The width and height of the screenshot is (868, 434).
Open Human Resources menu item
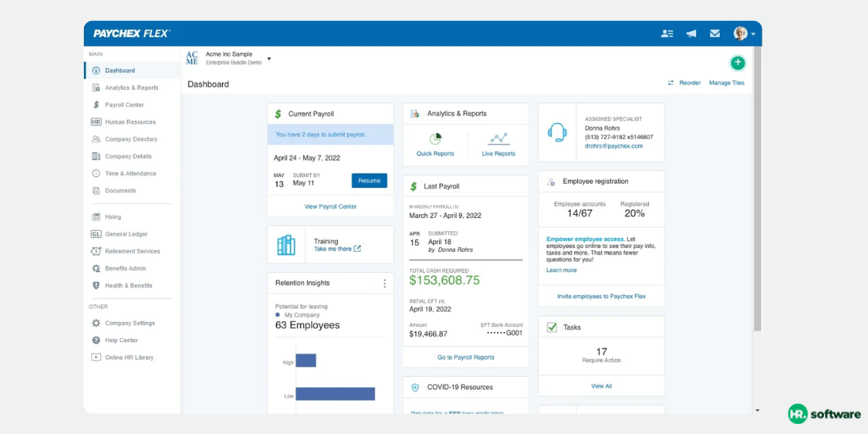132,122
